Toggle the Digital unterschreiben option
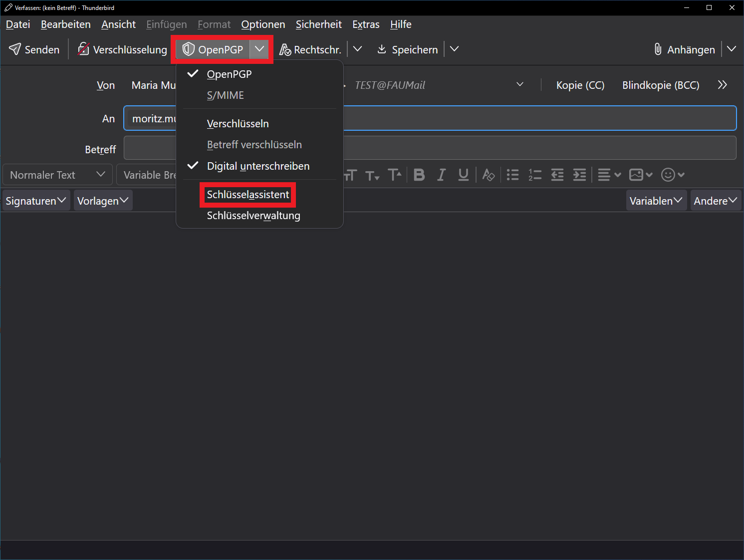Screen dimensions: 744x560 [x=258, y=166]
